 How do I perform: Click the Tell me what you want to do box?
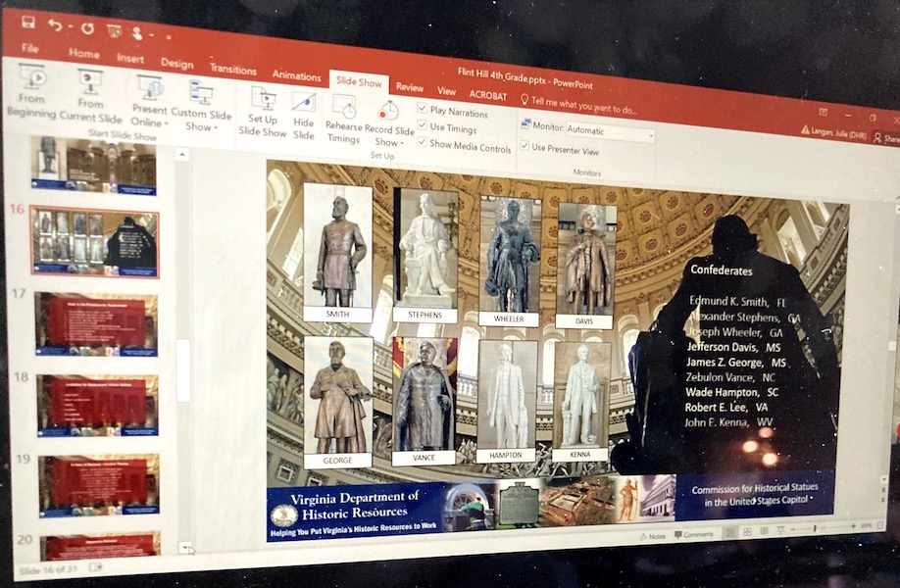pyautogui.click(x=583, y=106)
